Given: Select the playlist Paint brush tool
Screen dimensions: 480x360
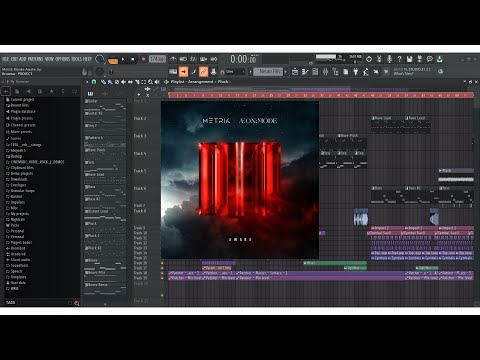Looking at the screenshot, I should (110, 82).
